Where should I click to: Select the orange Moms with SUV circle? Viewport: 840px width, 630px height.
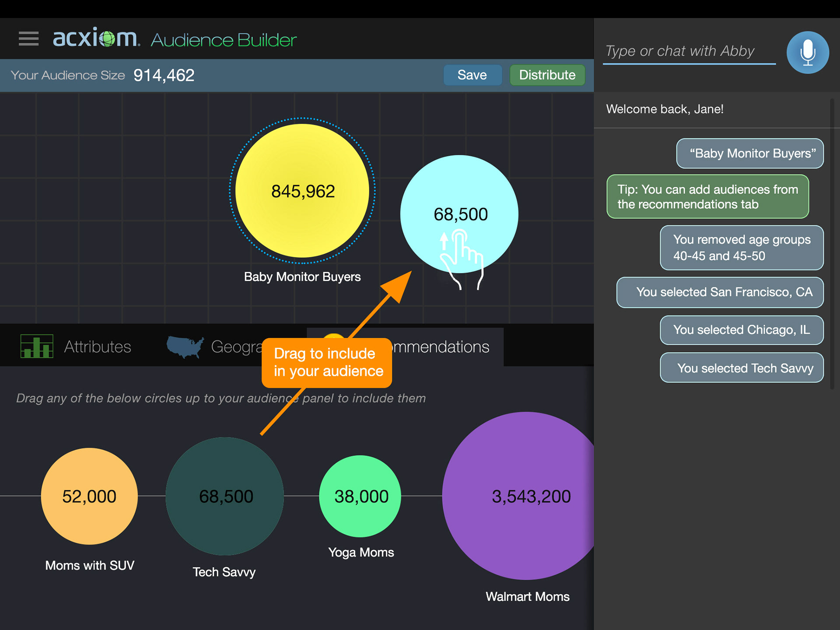pos(89,496)
